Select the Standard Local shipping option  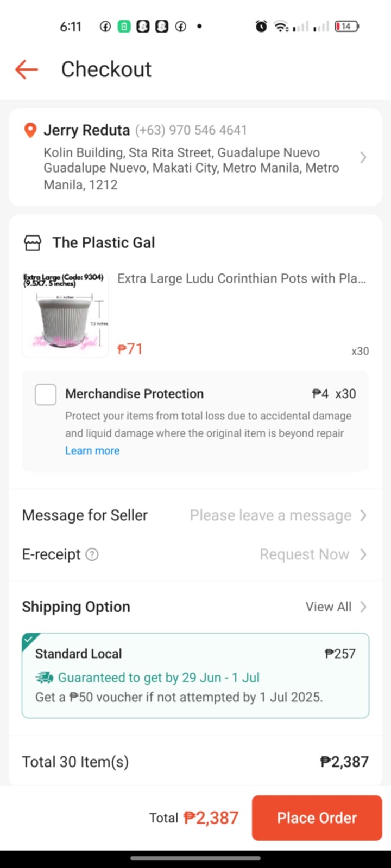(195, 675)
